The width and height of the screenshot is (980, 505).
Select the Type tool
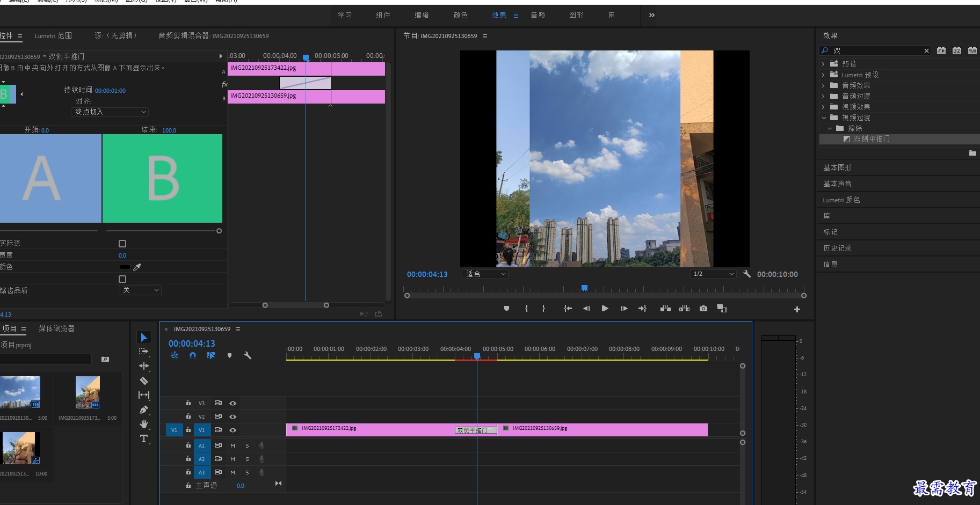click(x=143, y=438)
